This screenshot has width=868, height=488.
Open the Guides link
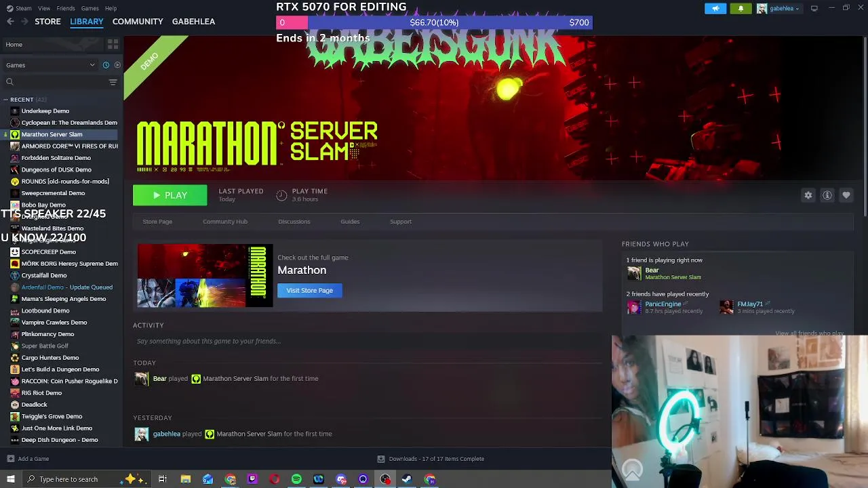click(350, 222)
